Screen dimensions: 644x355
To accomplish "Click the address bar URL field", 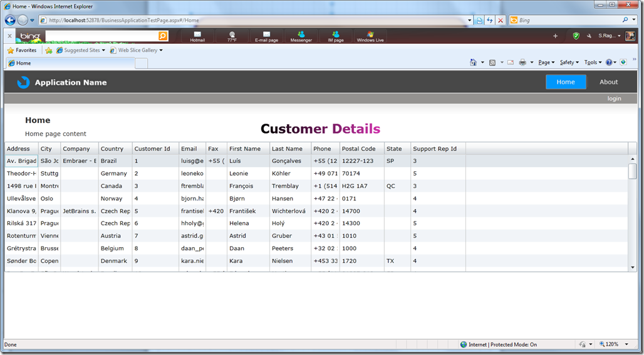I will pyautogui.click(x=253, y=20).
